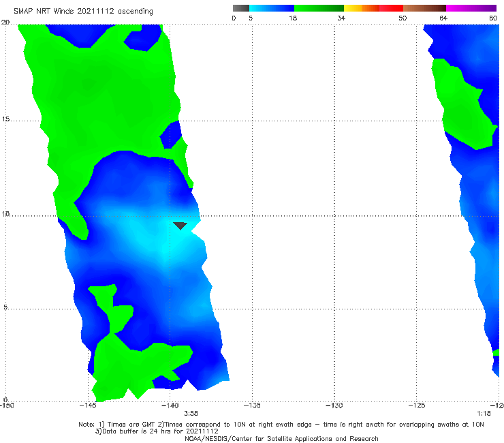Click the colorbar label '50'
This screenshot has width=504, height=443.
403,18
